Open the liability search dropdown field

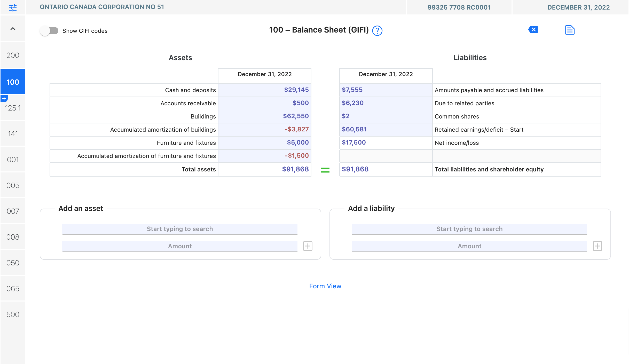point(469,229)
